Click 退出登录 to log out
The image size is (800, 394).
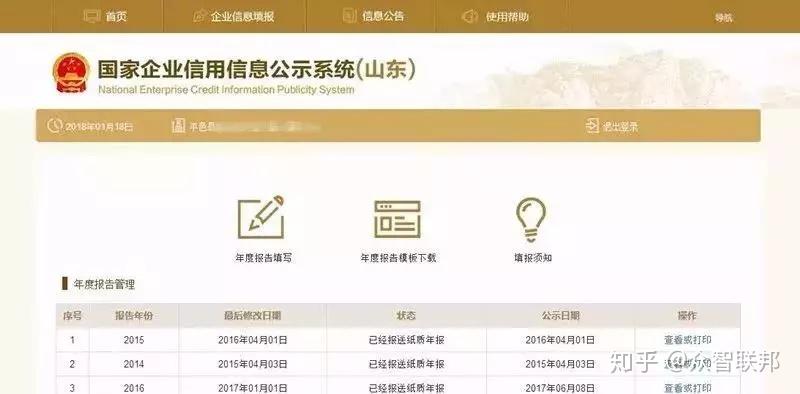[x=620, y=127]
